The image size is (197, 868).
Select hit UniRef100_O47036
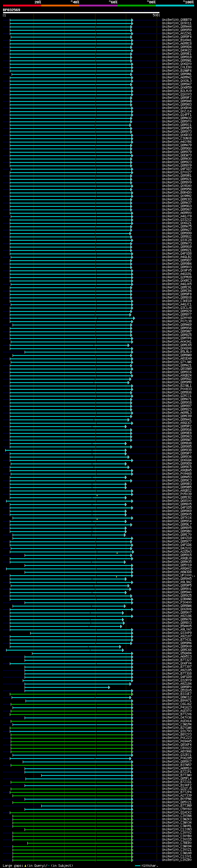pos(177,718)
